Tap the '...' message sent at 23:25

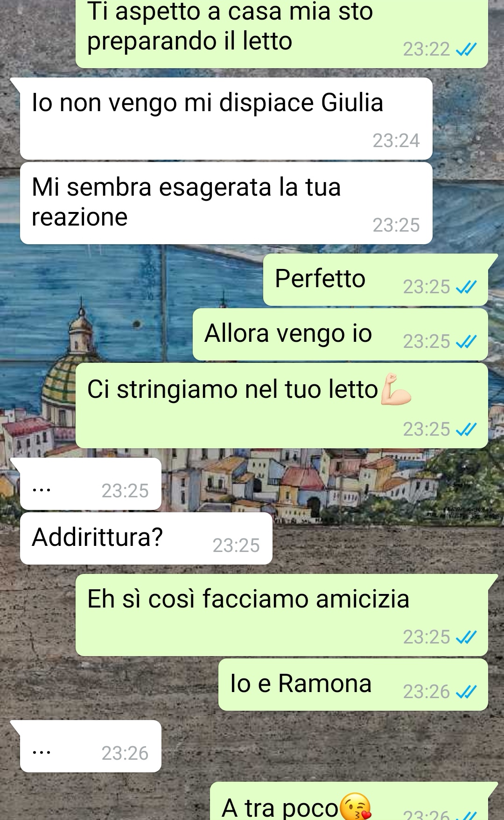click(x=91, y=484)
